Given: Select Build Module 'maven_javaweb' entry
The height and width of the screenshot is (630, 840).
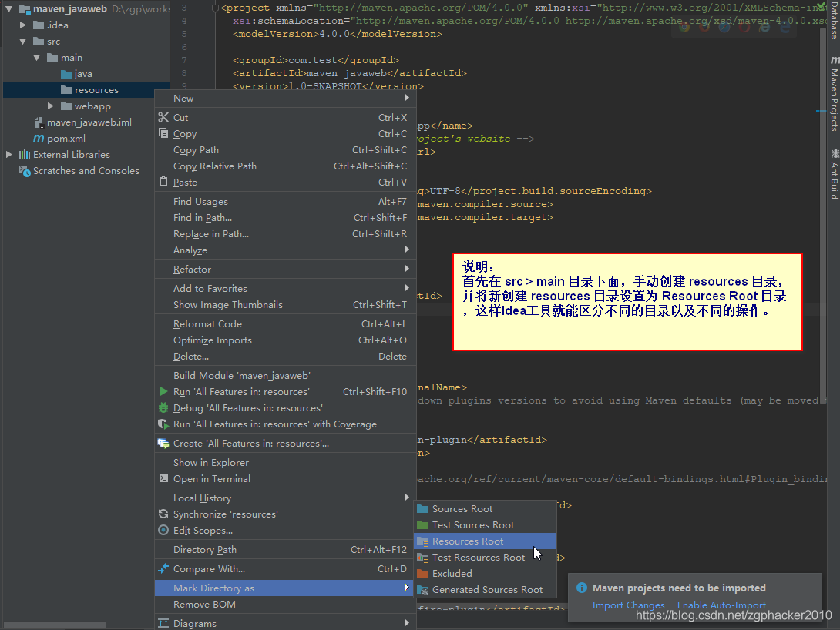Looking at the screenshot, I should click(286, 375).
